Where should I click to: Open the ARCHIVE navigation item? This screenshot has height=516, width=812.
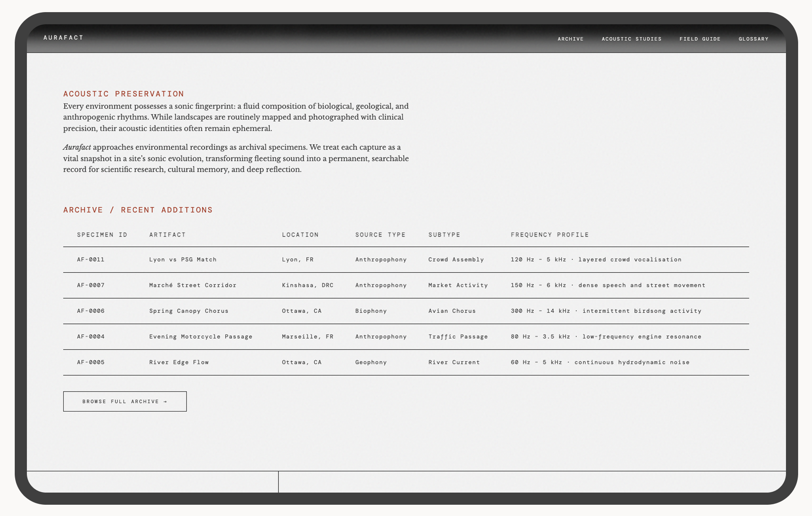coord(570,39)
